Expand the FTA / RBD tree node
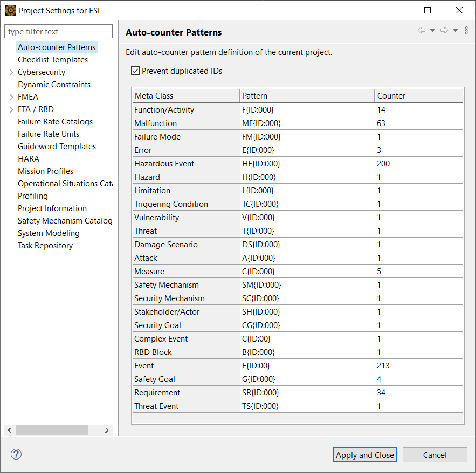Viewport: 476px width, 473px height. point(11,109)
